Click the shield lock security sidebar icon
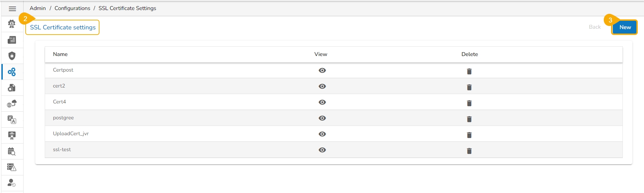Screen dimensions: 644x193 12,56
